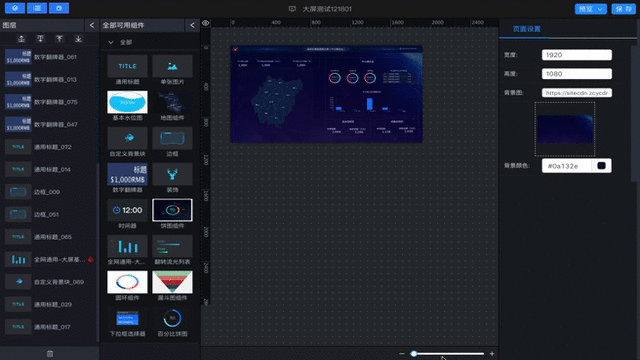This screenshot has width=640, height=360.
Task: Open the 背景颜色 black color swatch
Action: pos(601,166)
